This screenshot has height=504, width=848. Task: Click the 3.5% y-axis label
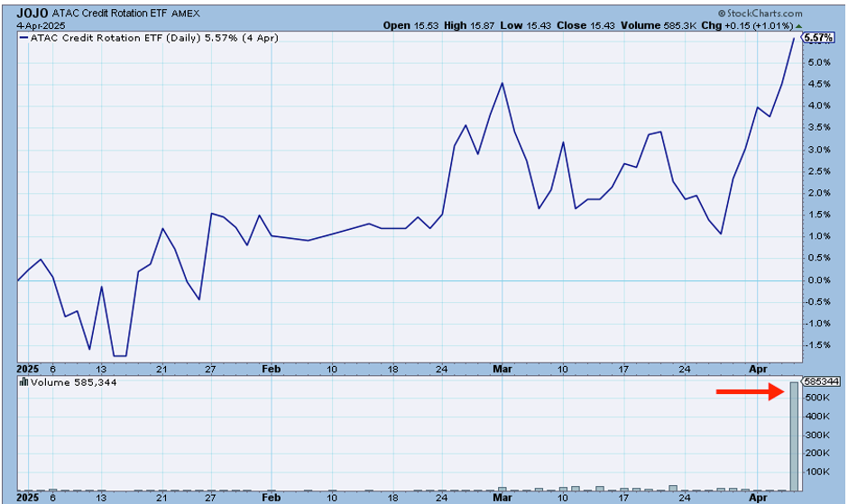820,128
